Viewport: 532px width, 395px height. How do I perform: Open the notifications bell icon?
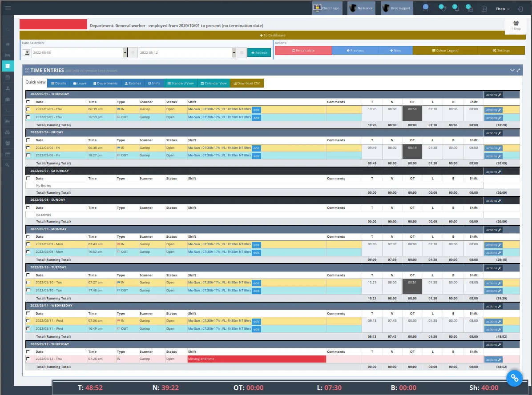coord(456,8)
